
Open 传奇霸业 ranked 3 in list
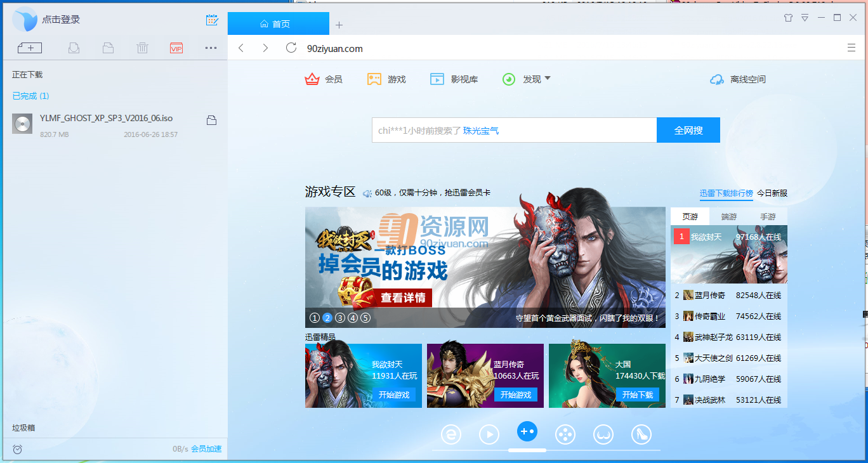click(729, 316)
